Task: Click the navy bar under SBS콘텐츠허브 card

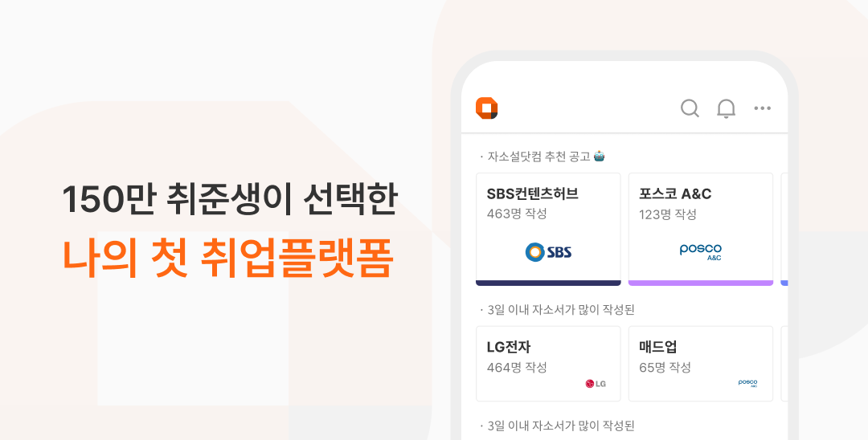Action: [548, 283]
